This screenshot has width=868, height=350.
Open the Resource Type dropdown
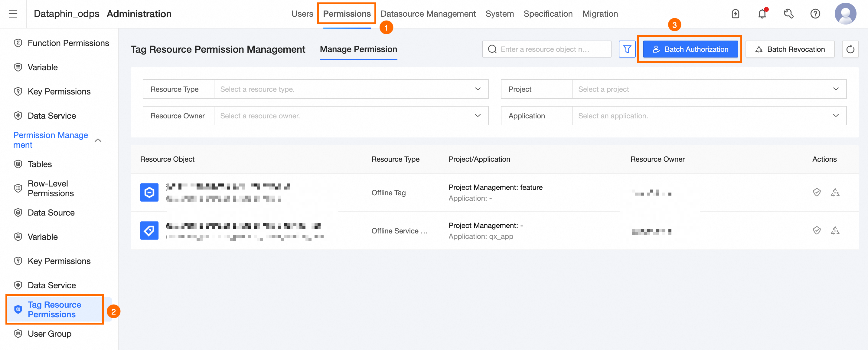click(351, 89)
